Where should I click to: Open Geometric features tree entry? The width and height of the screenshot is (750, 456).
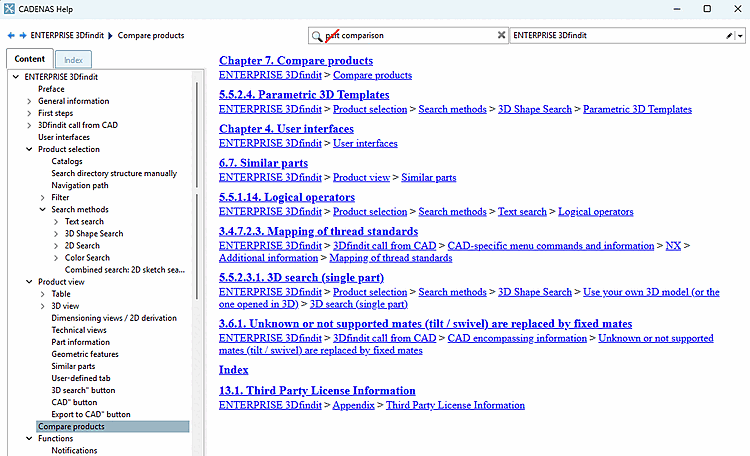pyautogui.click(x=85, y=354)
